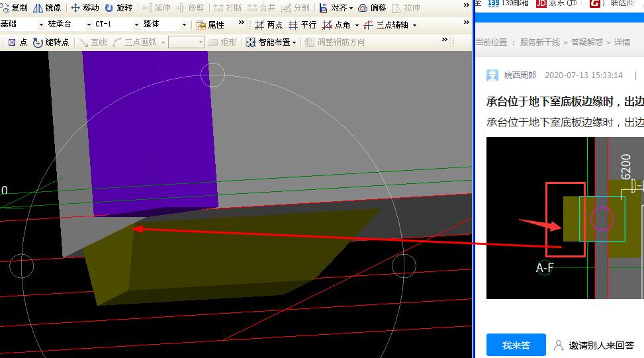
Task: Expand the 对齐 align options arrow
Action: pyautogui.click(x=351, y=8)
